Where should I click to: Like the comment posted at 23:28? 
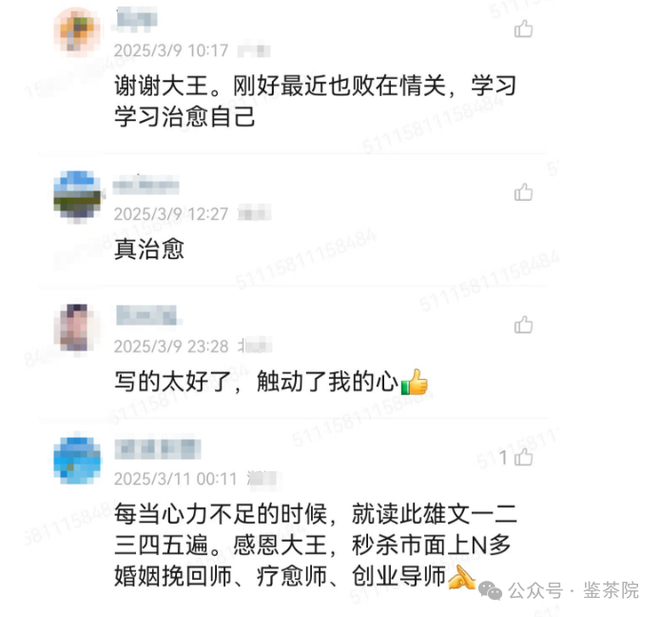coord(523,325)
